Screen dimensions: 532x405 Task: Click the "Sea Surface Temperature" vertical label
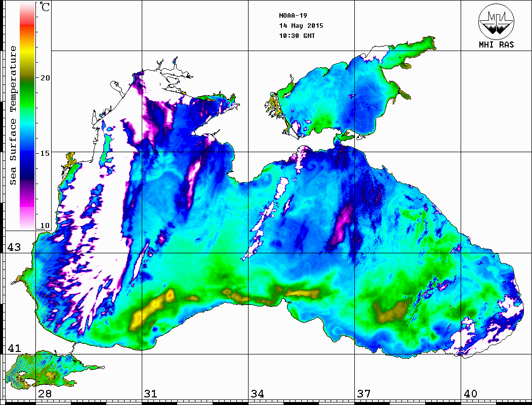click(x=13, y=115)
